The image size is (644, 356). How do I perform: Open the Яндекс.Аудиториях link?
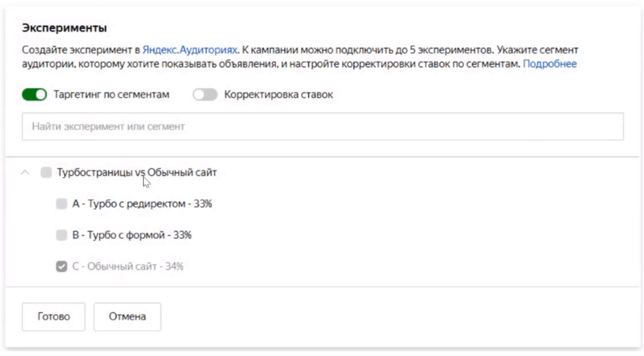[x=190, y=50]
